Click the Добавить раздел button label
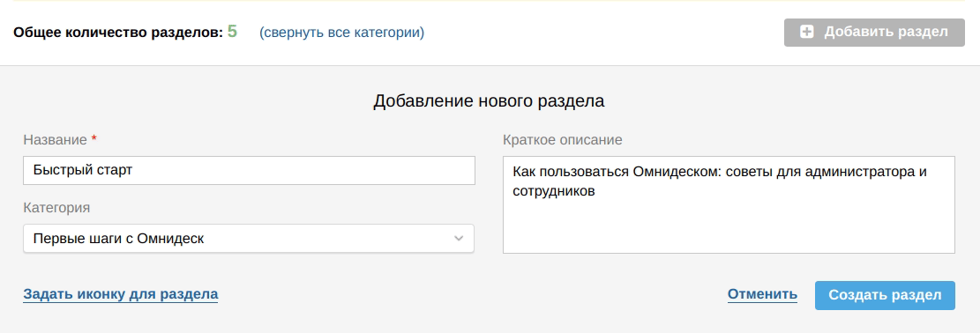The image size is (980, 333). 886,32
